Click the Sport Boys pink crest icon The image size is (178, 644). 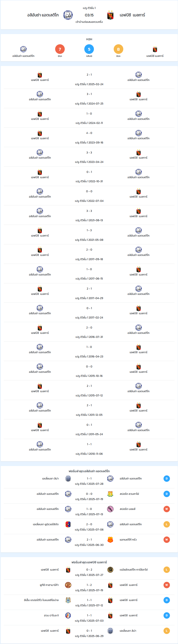pyautogui.click(x=110, y=509)
